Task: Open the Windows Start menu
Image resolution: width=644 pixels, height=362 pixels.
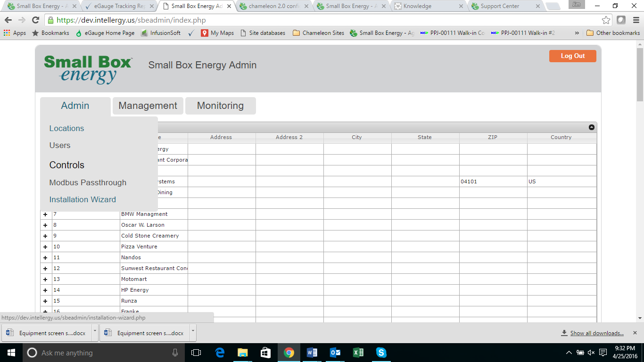Action: pyautogui.click(x=10, y=353)
